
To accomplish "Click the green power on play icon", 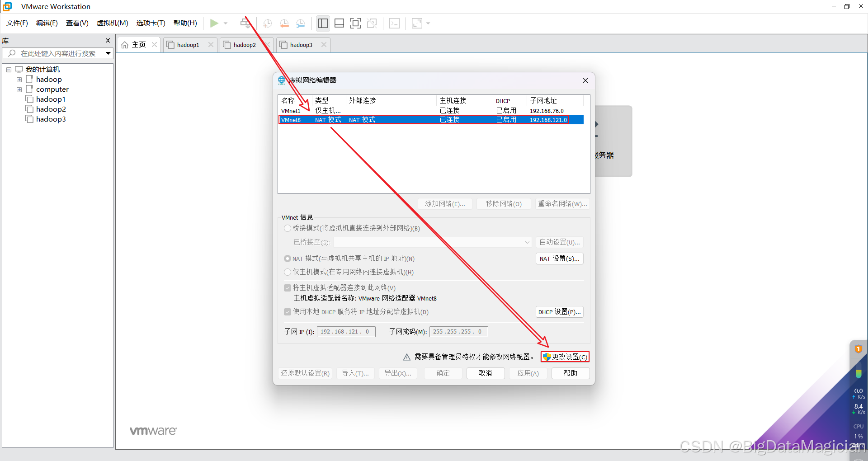I will click(214, 23).
